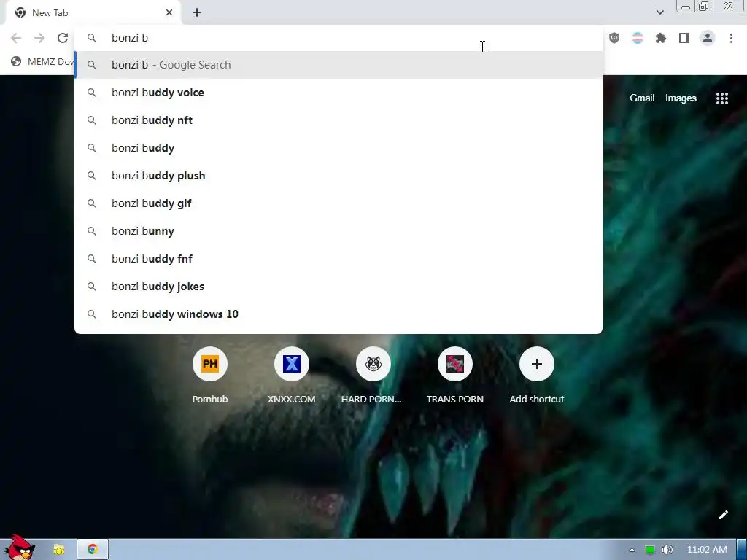The image size is (747, 560).
Task: Choose the 'bonzi buddy nft' suggestion
Action: tap(338, 120)
